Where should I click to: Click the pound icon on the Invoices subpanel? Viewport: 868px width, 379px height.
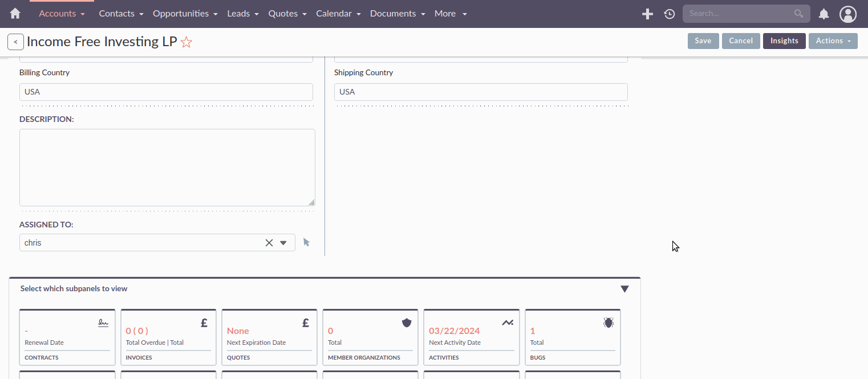(204, 322)
